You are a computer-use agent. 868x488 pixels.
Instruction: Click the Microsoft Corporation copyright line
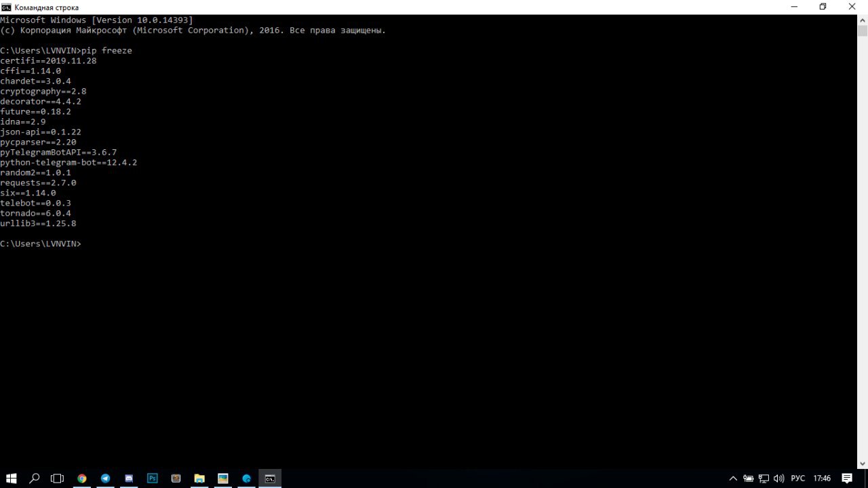(193, 31)
